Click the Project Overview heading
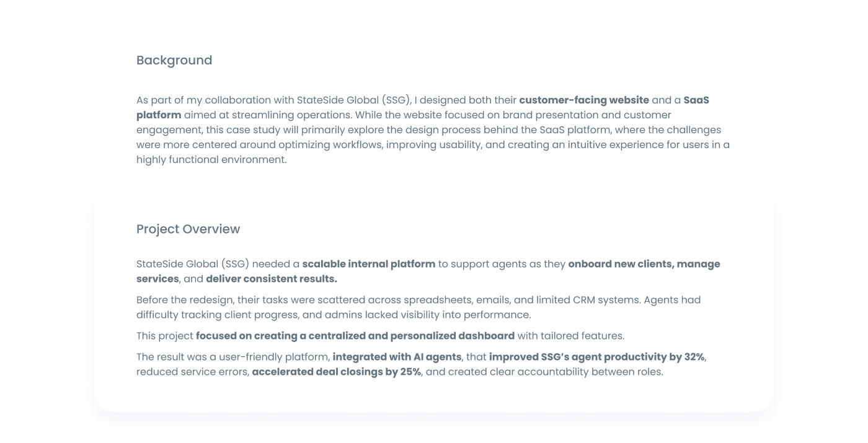 [188, 229]
